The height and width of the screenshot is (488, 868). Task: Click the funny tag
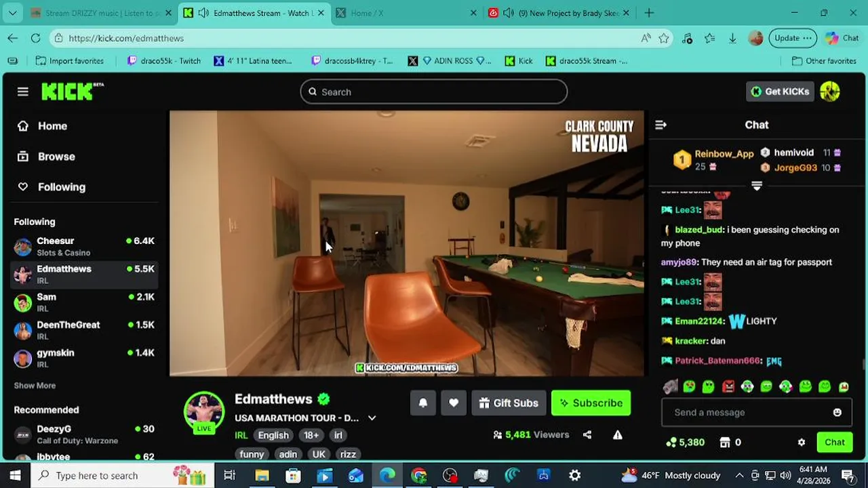click(252, 454)
